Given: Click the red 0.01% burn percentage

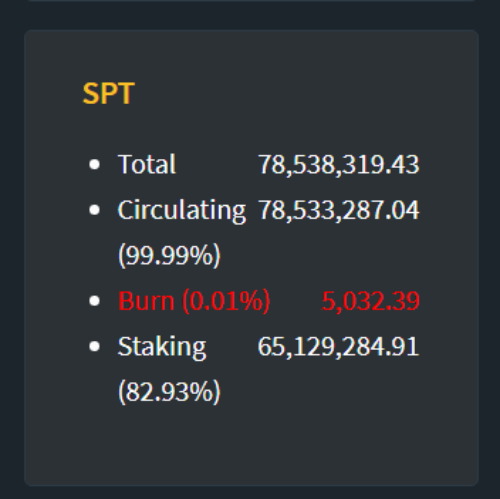Looking at the screenshot, I should [x=226, y=301].
